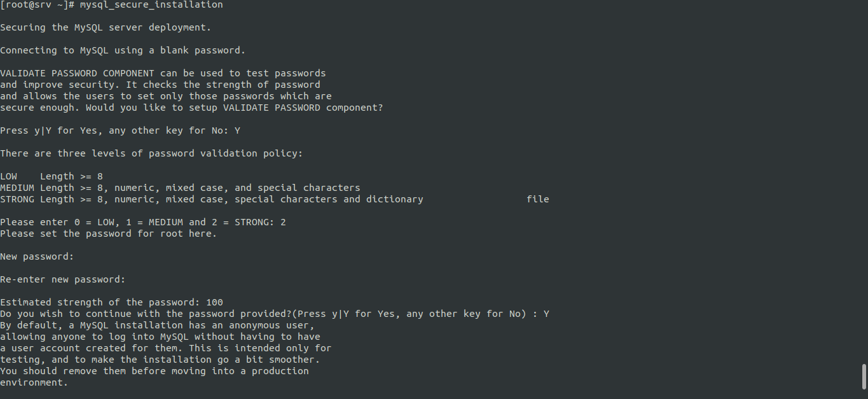Click the "By default, a MySQL installation" line
The width and height of the screenshot is (868, 399).
coord(157,325)
